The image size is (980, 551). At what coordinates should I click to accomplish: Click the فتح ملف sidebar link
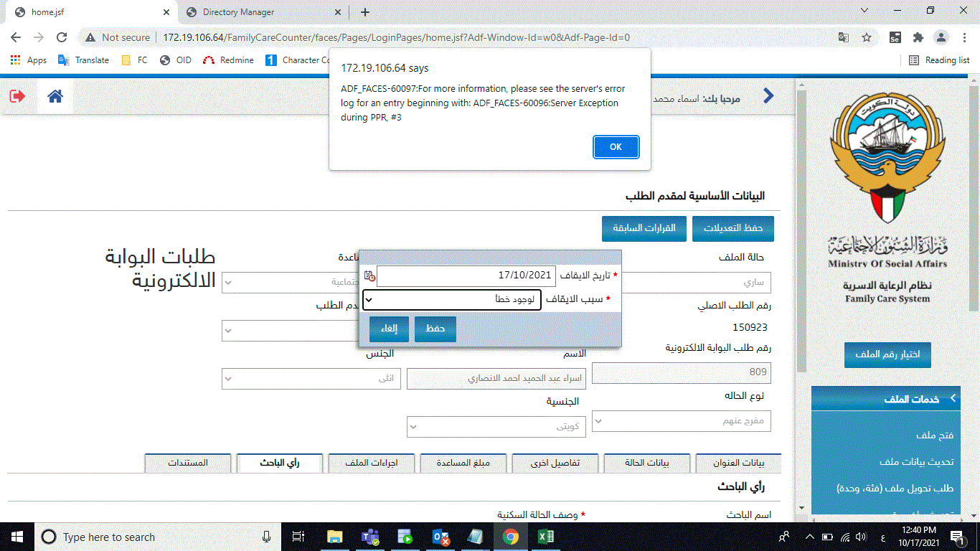[934, 435]
